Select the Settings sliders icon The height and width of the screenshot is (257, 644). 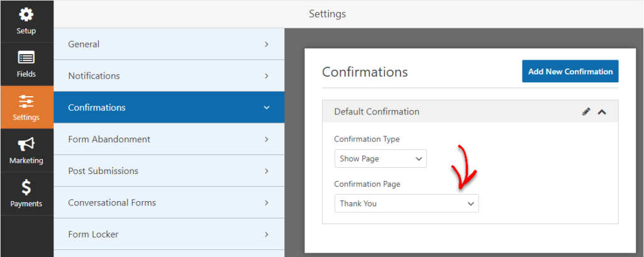tap(26, 102)
